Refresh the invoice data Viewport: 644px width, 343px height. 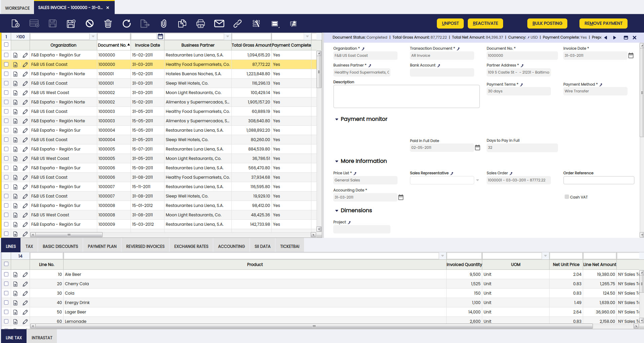click(126, 24)
